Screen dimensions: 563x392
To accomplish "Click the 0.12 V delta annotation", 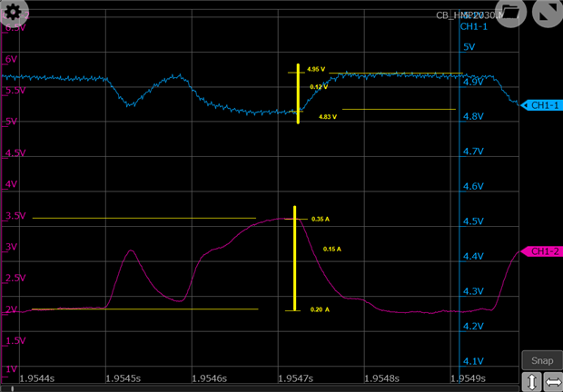I will (319, 87).
